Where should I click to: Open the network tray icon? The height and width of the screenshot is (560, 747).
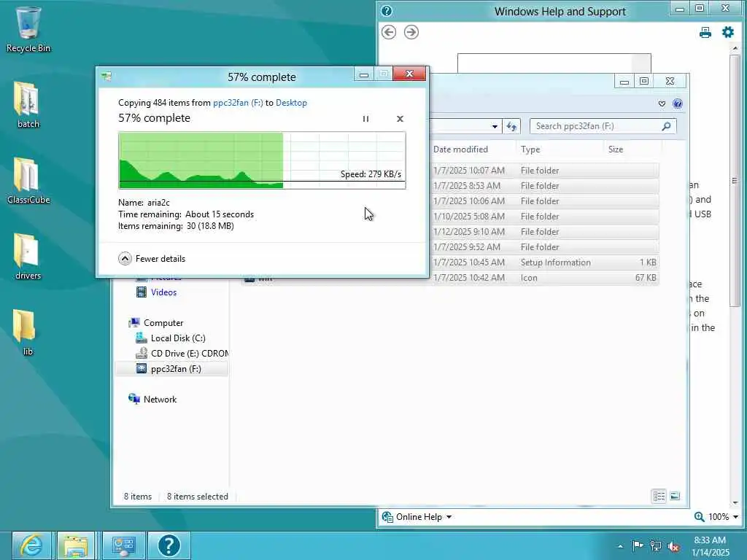click(x=656, y=546)
